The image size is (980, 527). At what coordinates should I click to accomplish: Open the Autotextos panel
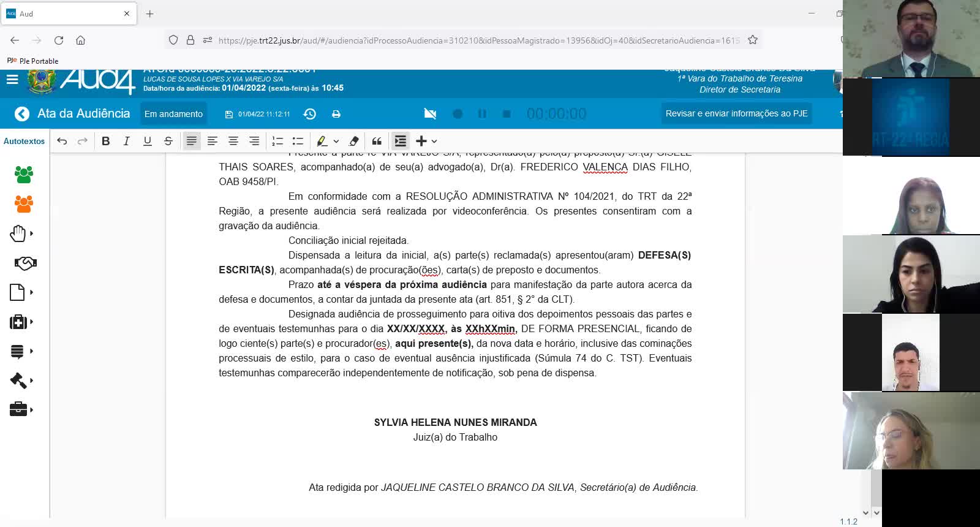point(24,141)
